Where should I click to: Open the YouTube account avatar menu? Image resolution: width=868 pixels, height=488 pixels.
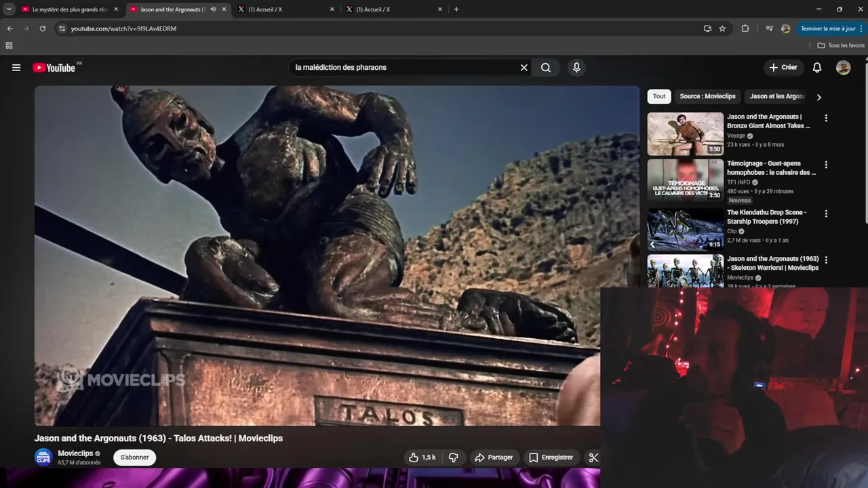[843, 68]
